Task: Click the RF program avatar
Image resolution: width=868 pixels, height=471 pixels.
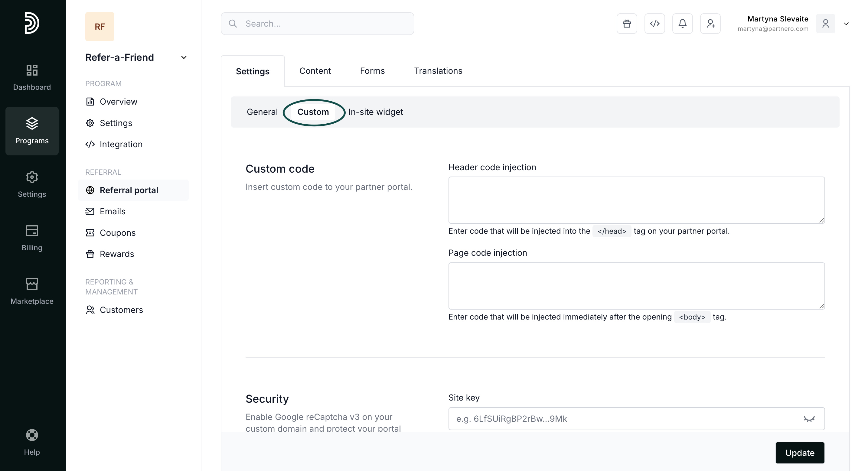Action: pyautogui.click(x=100, y=27)
